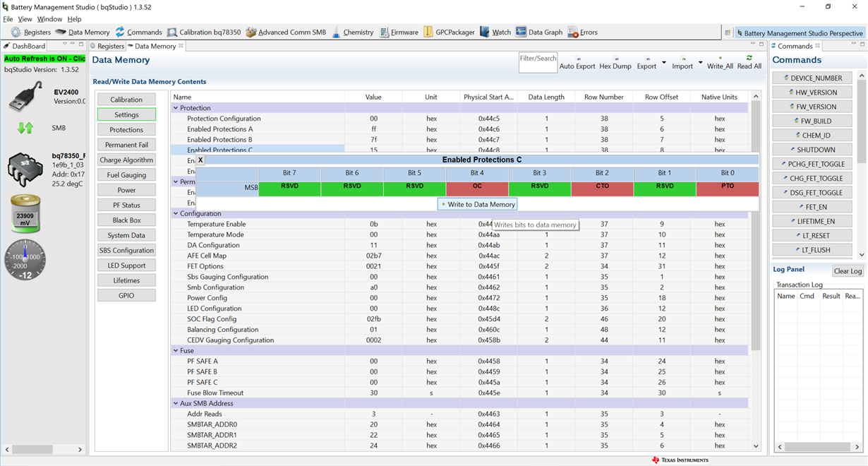Open the Export dropdown arrow
The height and width of the screenshot is (466, 868).
pyautogui.click(x=663, y=63)
